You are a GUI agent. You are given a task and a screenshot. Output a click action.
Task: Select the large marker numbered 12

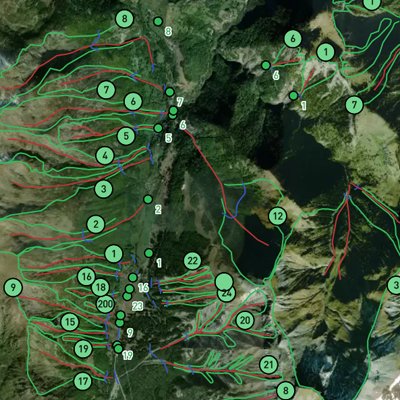[278, 216]
